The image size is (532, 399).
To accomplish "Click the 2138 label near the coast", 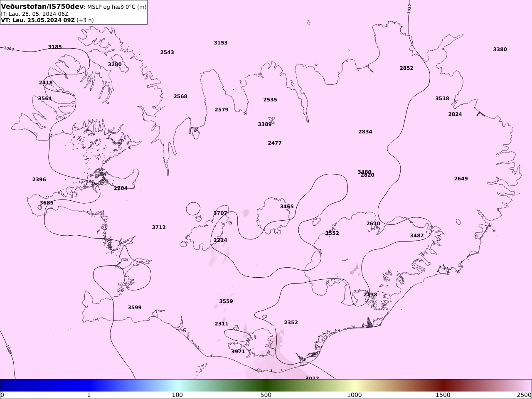I will [370, 295].
